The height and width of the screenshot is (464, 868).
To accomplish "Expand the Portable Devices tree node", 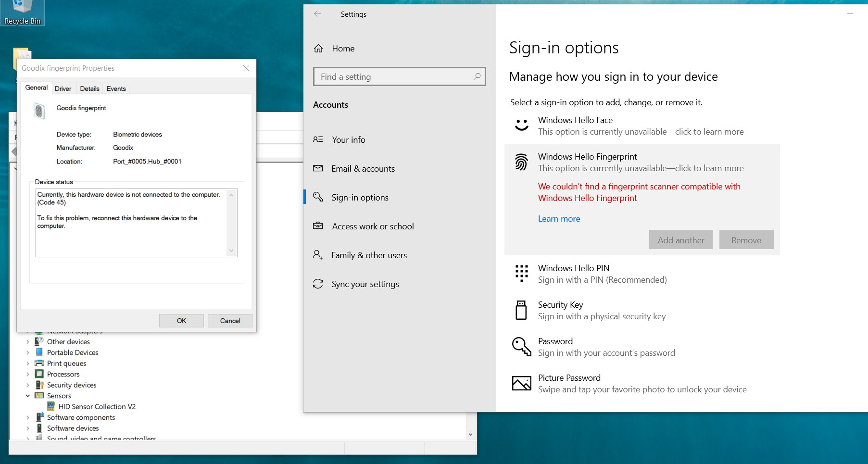I will point(28,352).
